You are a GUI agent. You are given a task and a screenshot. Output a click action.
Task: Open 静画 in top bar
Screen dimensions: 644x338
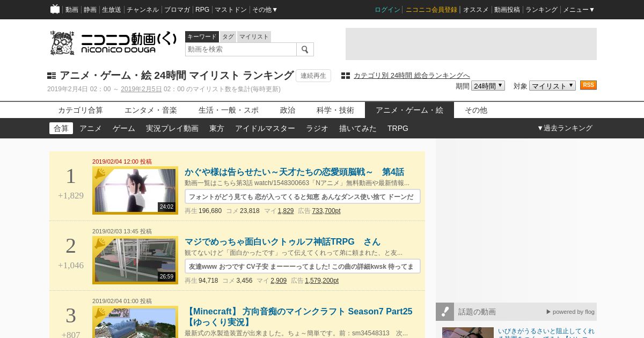click(90, 10)
